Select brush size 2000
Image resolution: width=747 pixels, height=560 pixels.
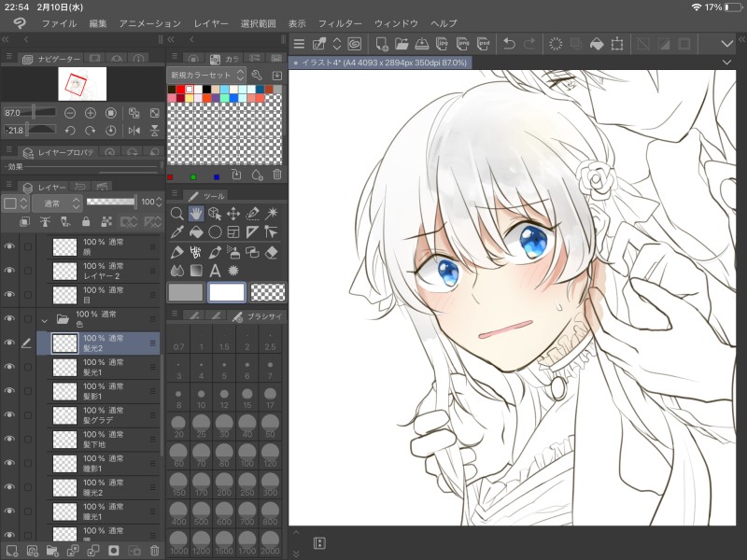[270, 544]
